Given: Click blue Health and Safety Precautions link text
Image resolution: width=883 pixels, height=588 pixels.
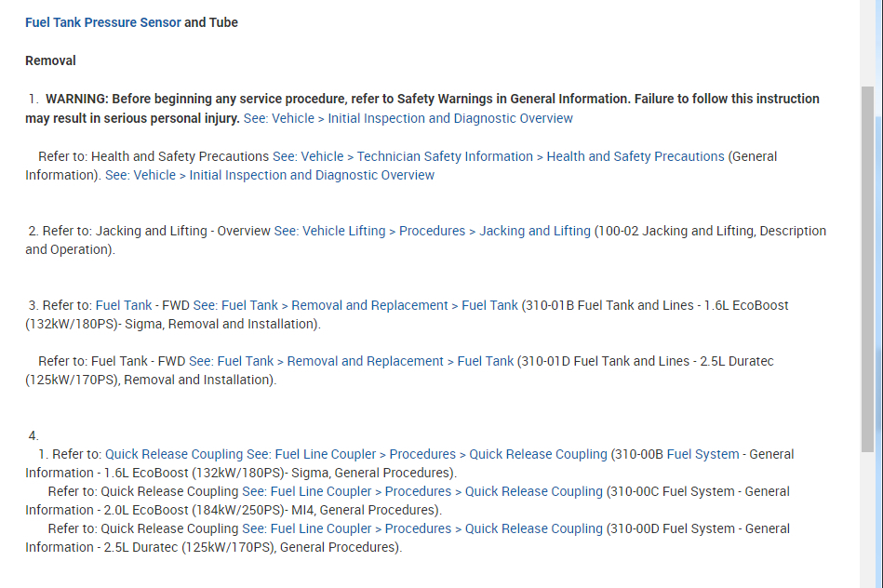Looking at the screenshot, I should coord(635,156).
